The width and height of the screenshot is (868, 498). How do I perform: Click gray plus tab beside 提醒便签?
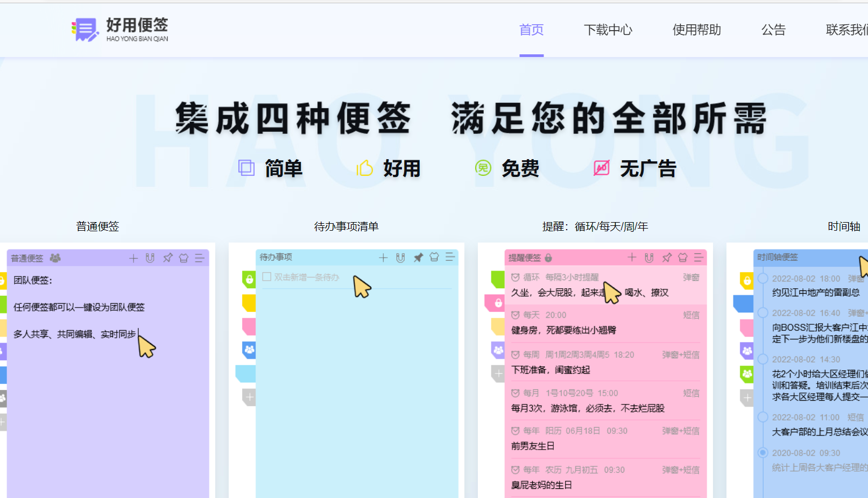click(498, 374)
